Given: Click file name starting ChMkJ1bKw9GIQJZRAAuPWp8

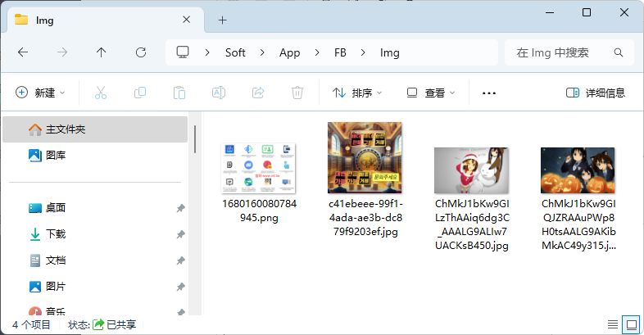Looking at the screenshot, I should point(578,224).
